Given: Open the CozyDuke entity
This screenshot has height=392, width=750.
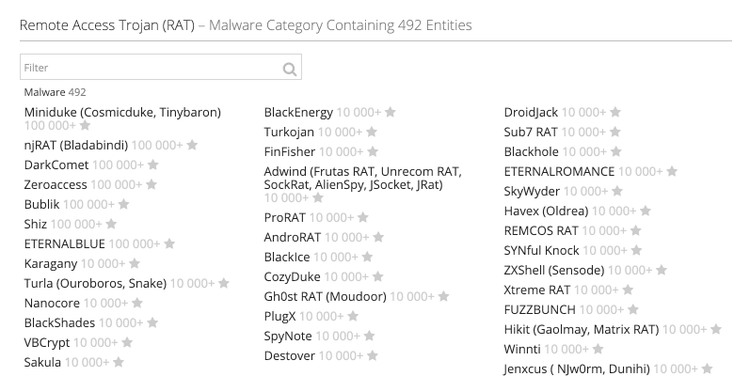Looking at the screenshot, I should [x=292, y=277].
